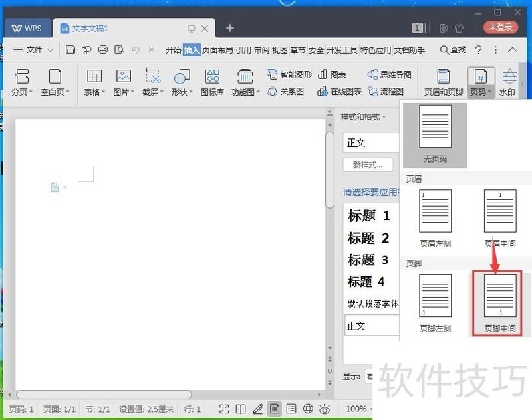The height and width of the screenshot is (420, 532).
Task: Click the Save icon in quick toolbar
Action: 70,50
